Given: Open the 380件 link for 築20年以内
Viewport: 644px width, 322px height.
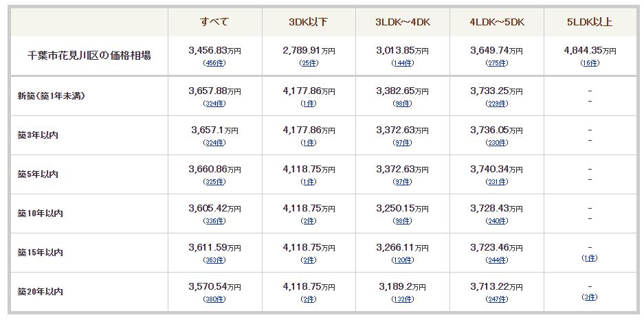Looking at the screenshot, I should [x=214, y=299].
